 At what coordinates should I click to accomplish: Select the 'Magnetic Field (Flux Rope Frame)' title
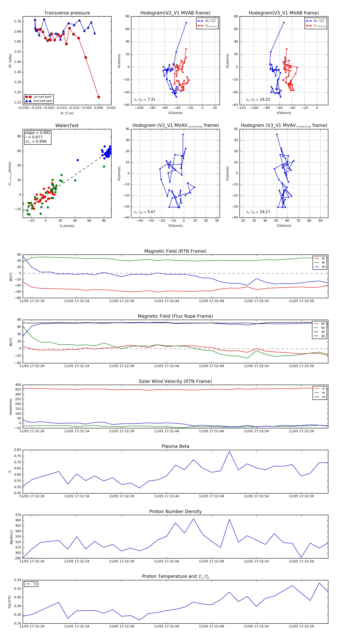point(175,316)
